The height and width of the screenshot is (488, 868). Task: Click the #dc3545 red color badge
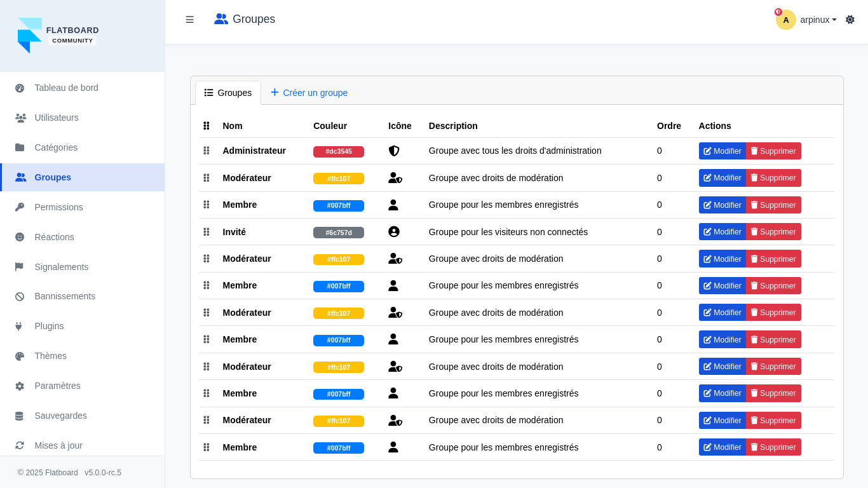[338, 152]
